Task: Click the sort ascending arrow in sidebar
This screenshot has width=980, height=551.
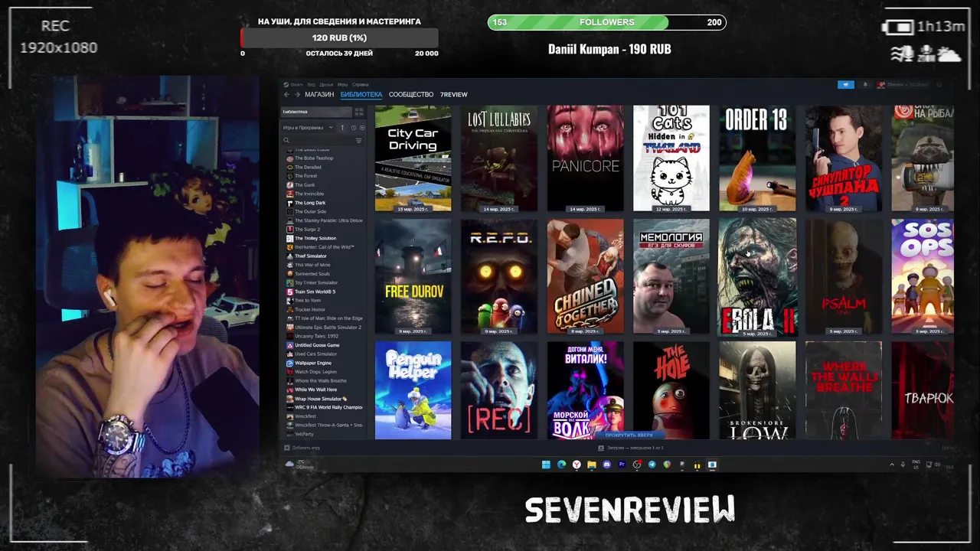Action: click(x=342, y=128)
